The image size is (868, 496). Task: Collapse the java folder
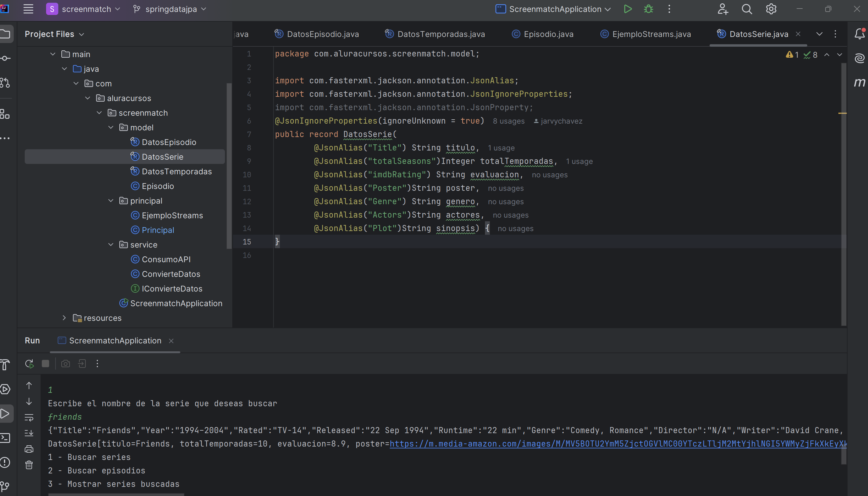point(64,69)
